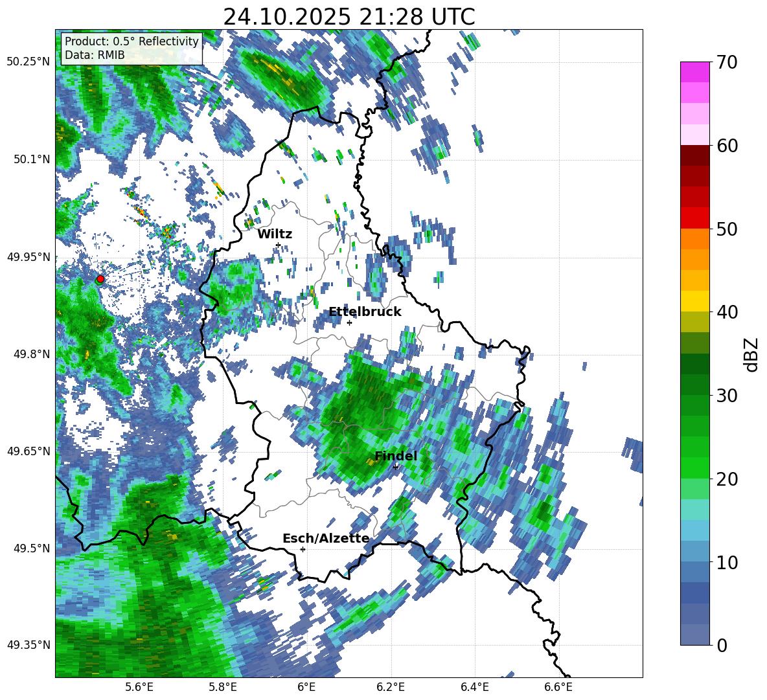Click the Ettelbruck cross marker
This screenshot has width=767, height=700.
click(x=349, y=322)
